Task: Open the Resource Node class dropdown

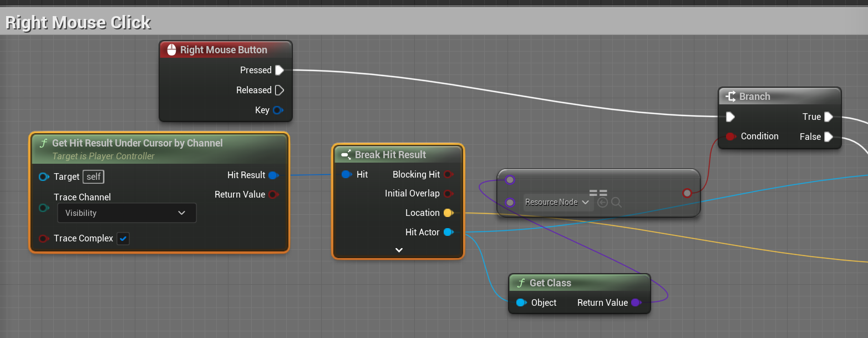Action: click(557, 203)
